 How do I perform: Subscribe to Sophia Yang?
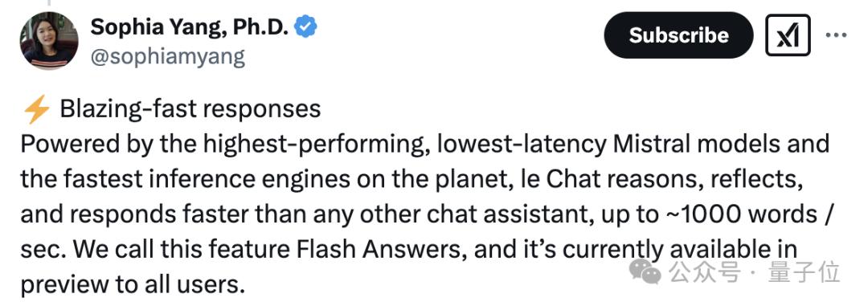[678, 35]
